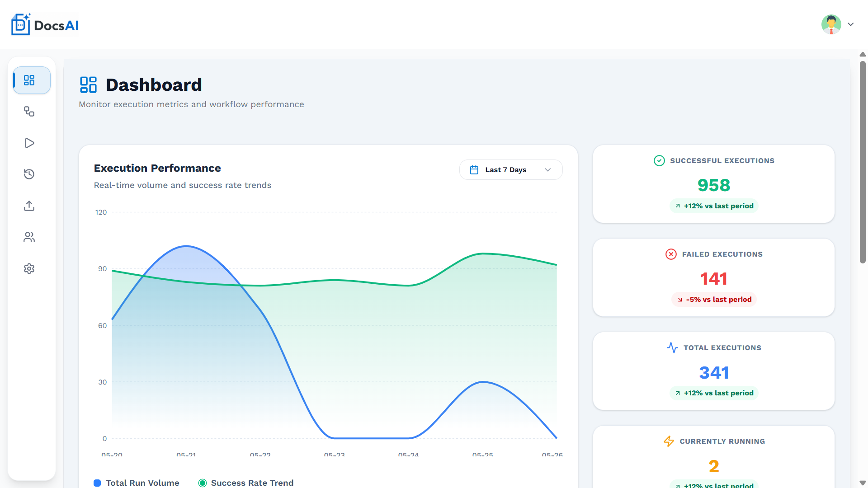
Task: Open the executions play sidebar icon
Action: pyautogui.click(x=29, y=143)
